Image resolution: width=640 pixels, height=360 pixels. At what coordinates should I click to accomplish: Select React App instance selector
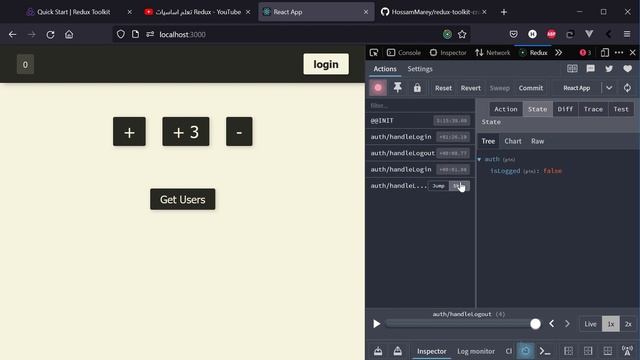576,88
